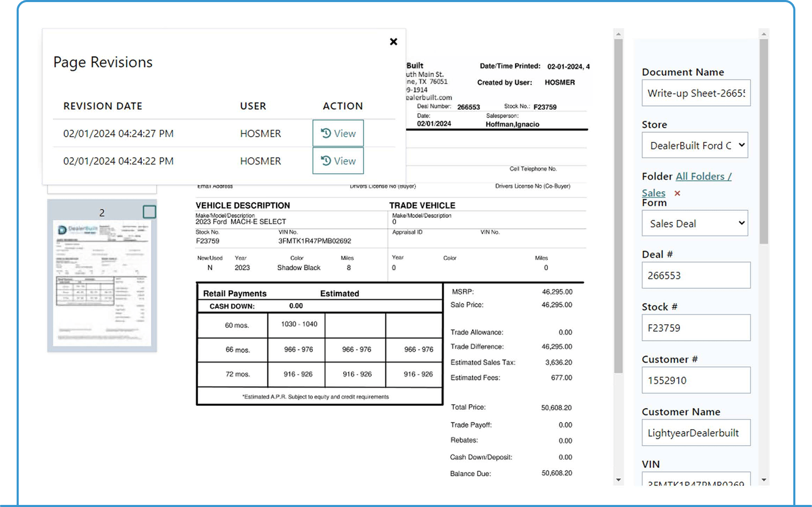The image size is (812, 507).
Task: Click the Estimated Sales Tax value 3,636.20
Action: point(558,363)
